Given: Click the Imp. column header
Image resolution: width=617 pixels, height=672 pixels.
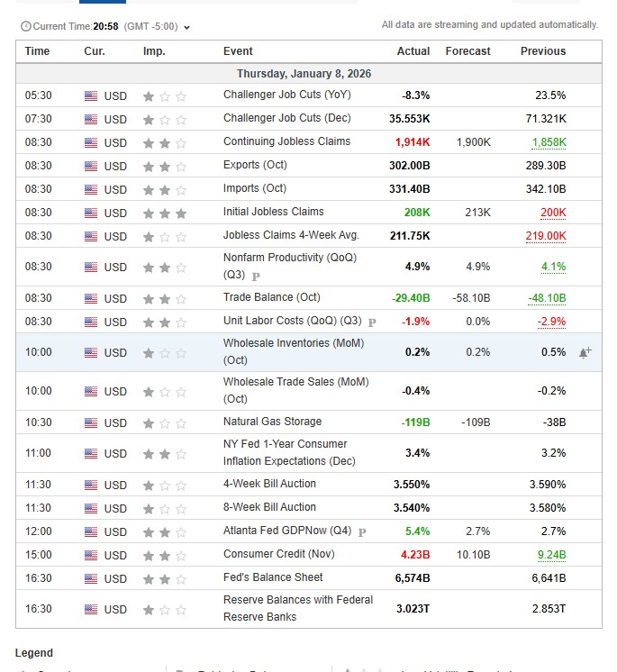Looking at the screenshot, I should (x=154, y=51).
